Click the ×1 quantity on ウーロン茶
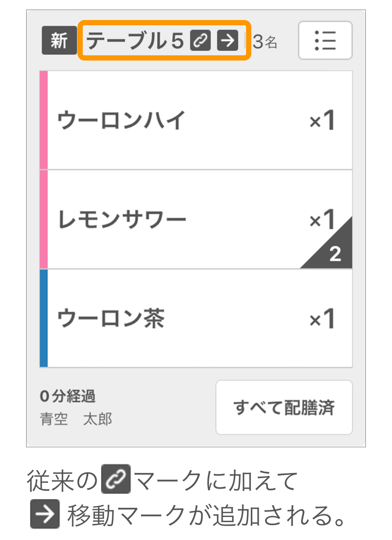 point(322,319)
